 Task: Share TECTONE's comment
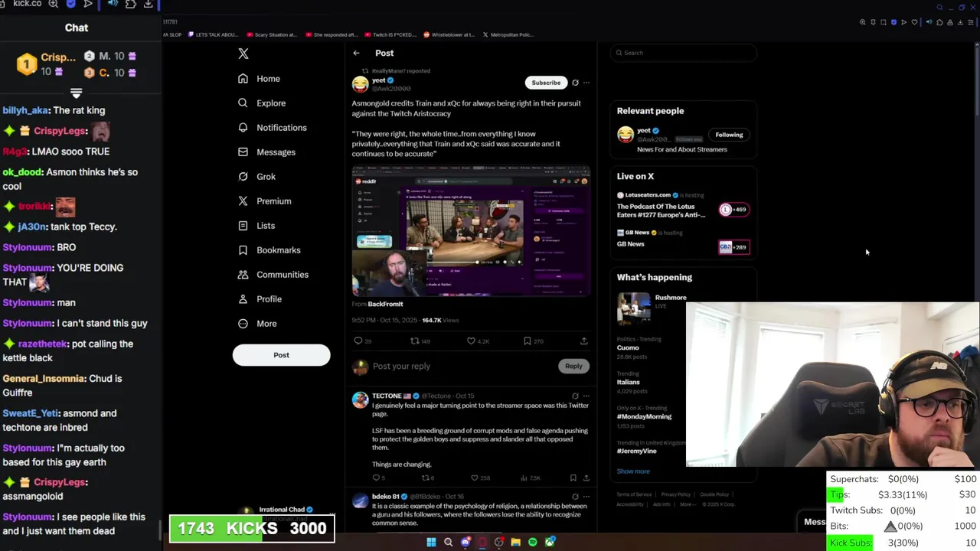pos(586,478)
